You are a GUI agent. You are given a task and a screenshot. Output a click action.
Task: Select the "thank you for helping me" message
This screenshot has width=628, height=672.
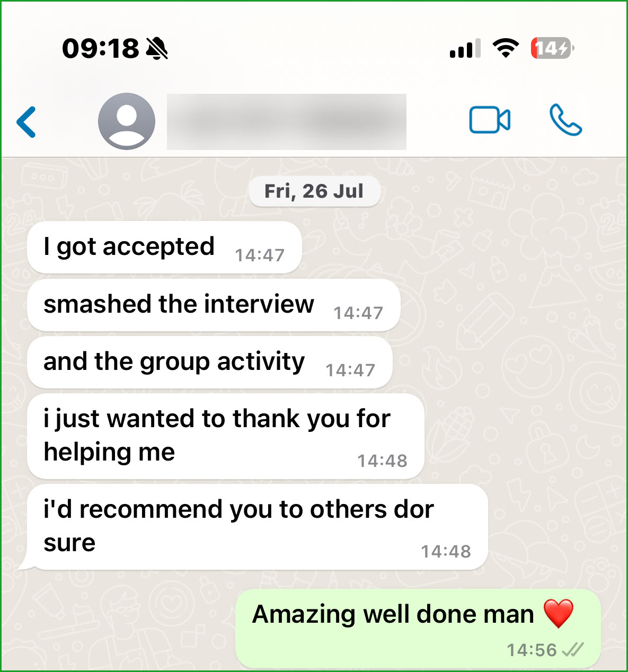coord(226,436)
